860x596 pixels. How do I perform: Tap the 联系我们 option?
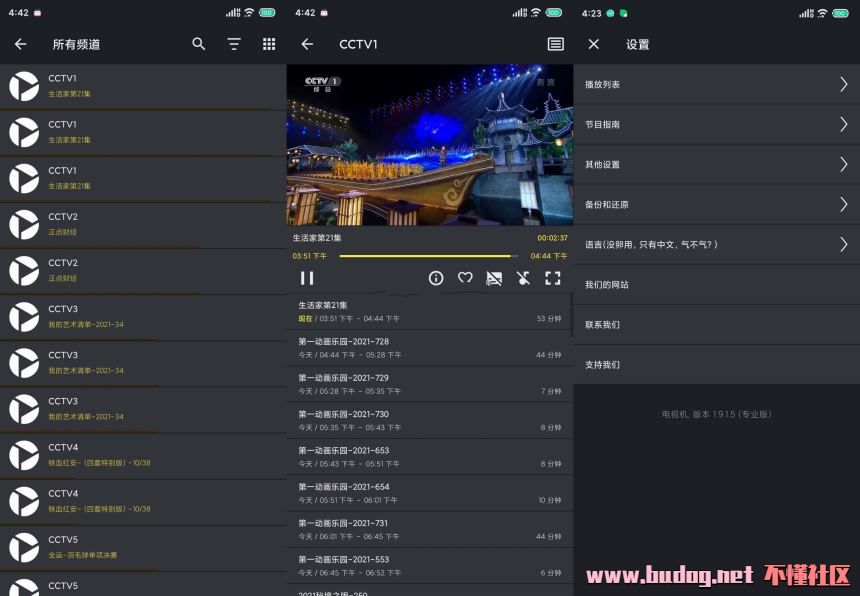coord(715,325)
